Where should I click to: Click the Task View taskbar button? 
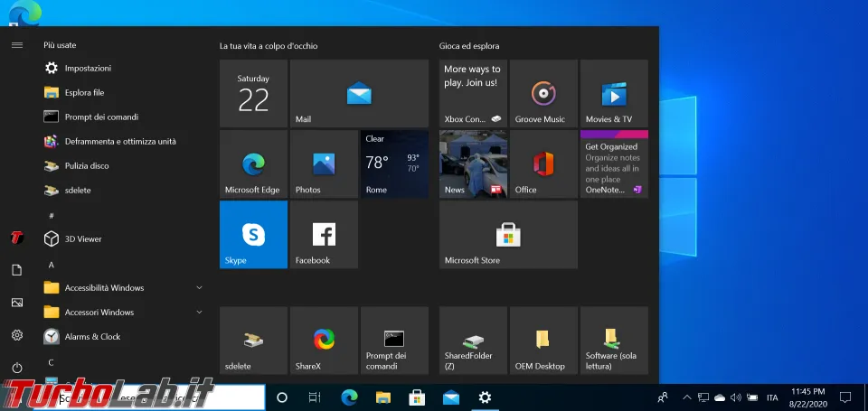pos(314,397)
